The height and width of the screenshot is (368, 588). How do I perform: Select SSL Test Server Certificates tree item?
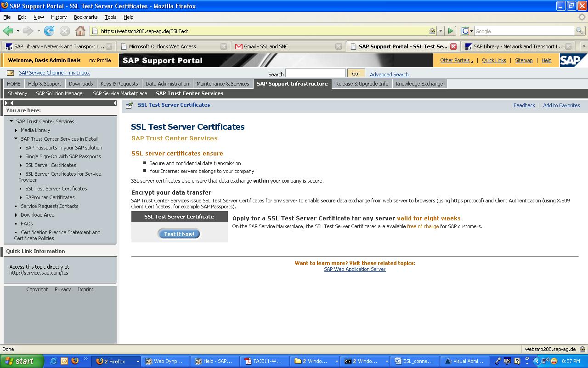click(x=56, y=189)
